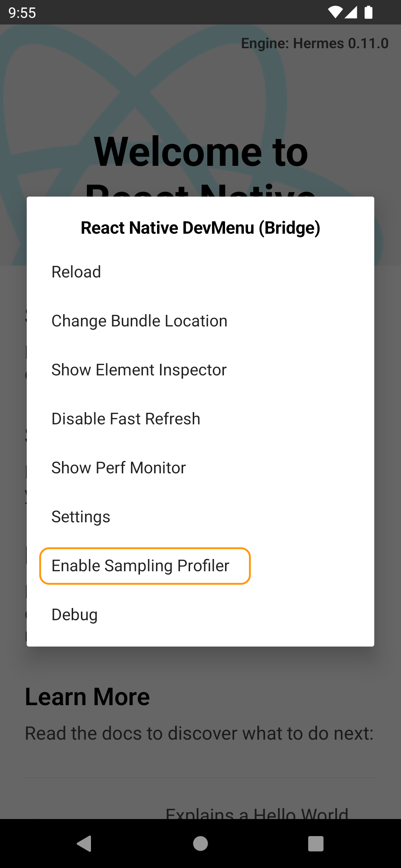Tap the battery status icon
Image resolution: width=401 pixels, height=868 pixels.
point(368,12)
